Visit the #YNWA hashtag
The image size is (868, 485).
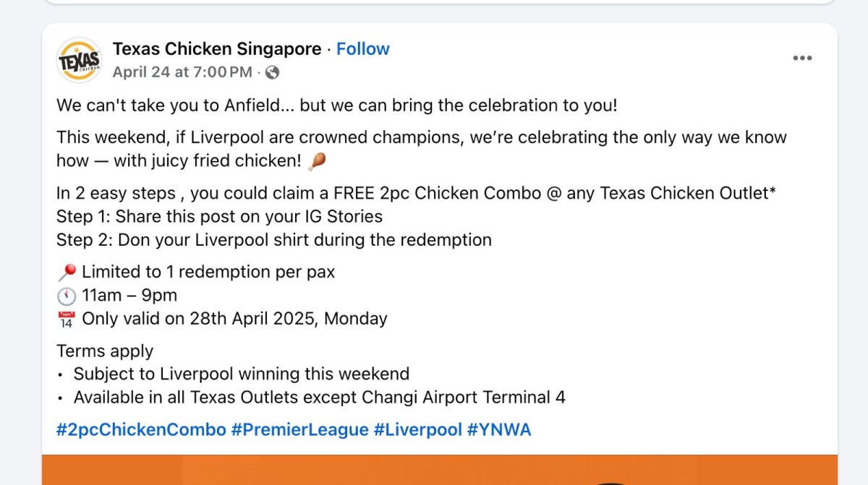click(x=499, y=429)
